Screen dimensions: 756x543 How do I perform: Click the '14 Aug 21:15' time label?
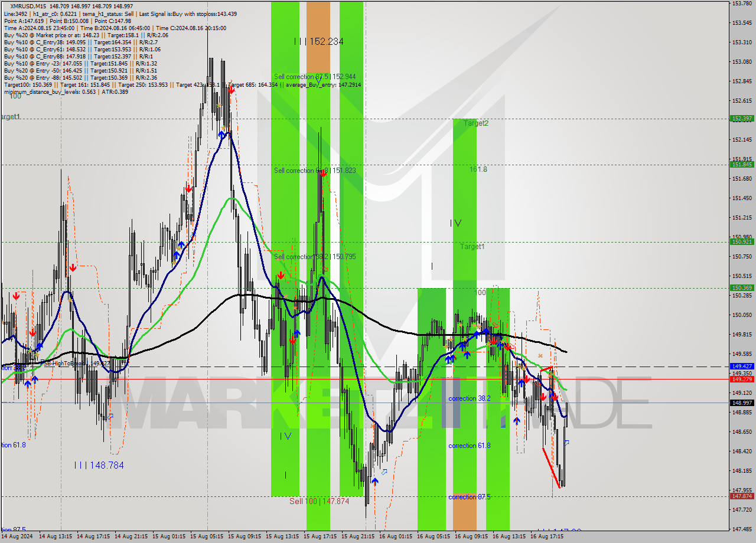point(131,537)
